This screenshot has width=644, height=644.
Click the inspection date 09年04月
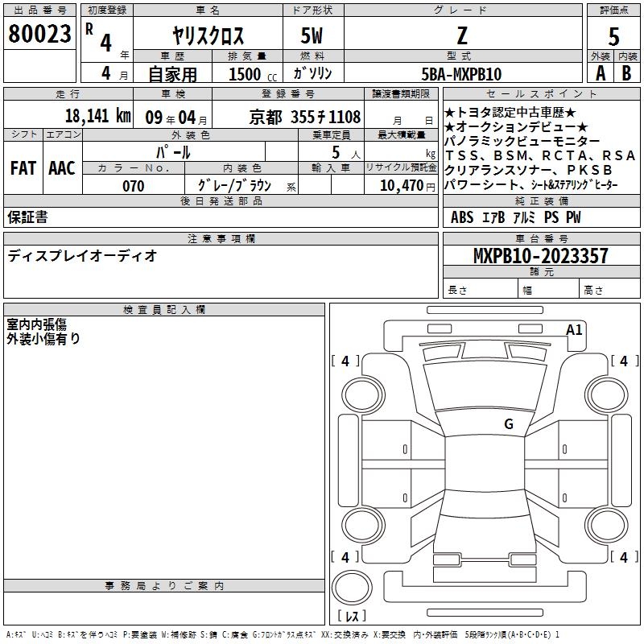click(176, 118)
